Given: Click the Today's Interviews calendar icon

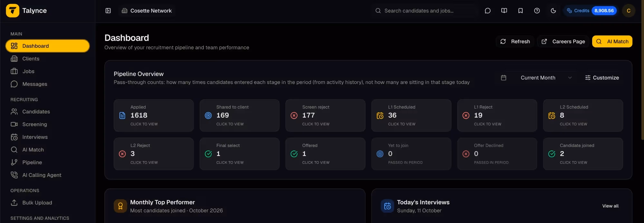Looking at the screenshot, I should coord(387,206).
